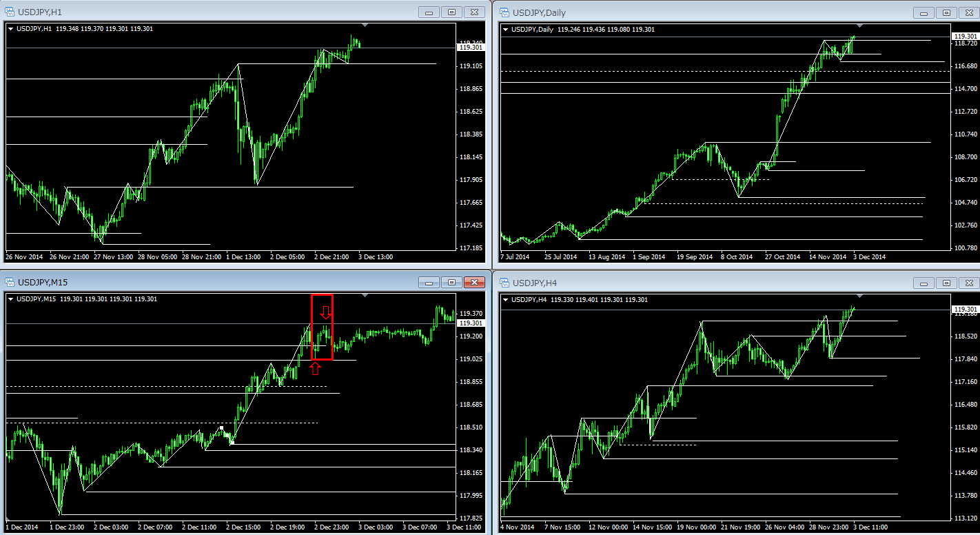Expand the triangle beside USDJPY,Daily chart label
980x535 pixels.
[x=506, y=30]
